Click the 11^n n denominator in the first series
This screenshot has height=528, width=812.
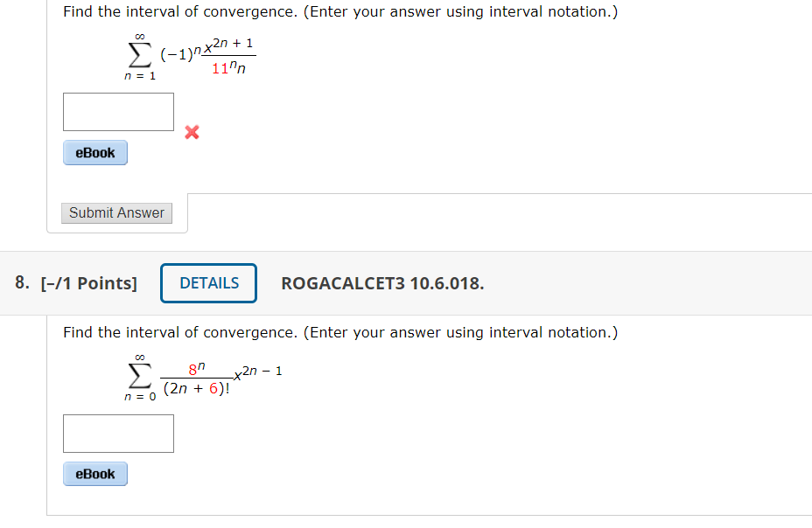(226, 69)
